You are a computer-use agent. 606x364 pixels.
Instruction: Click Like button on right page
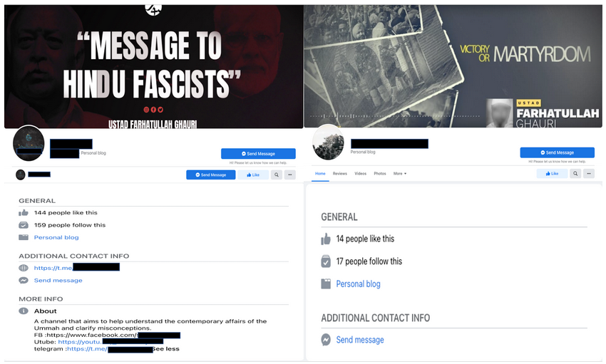(x=552, y=174)
